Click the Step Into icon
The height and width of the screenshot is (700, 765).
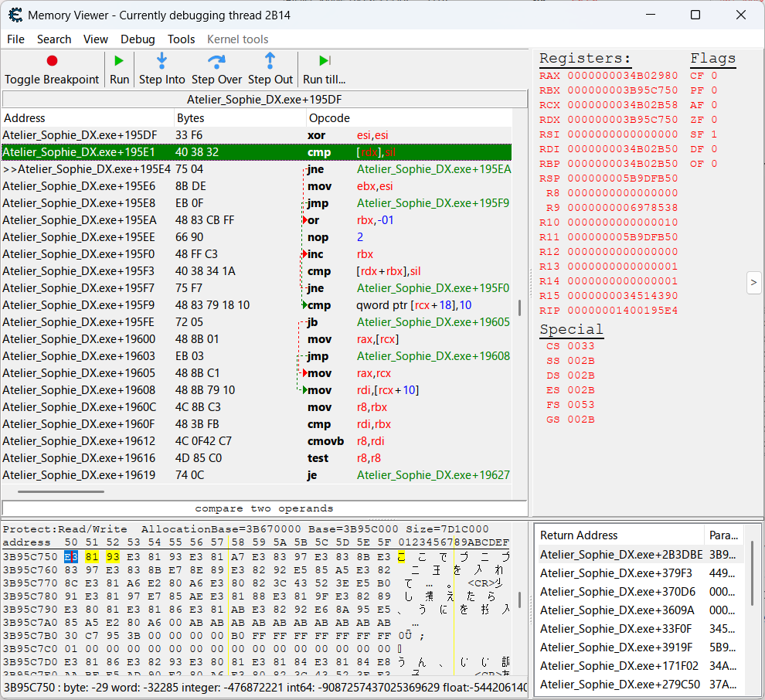click(161, 61)
